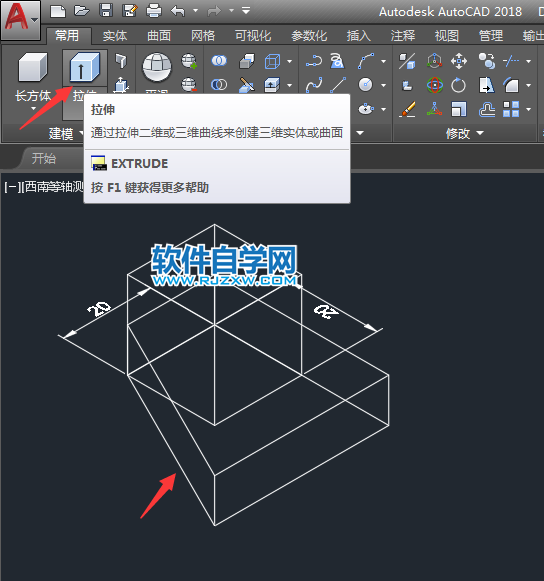Click the Open file icon
This screenshot has width=544, height=581.
pyautogui.click(x=82, y=11)
